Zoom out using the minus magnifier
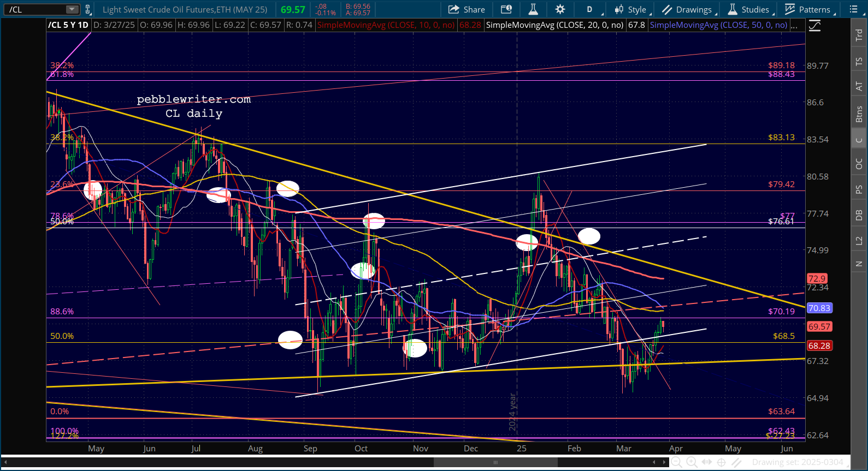The width and height of the screenshot is (868, 471). click(x=676, y=462)
